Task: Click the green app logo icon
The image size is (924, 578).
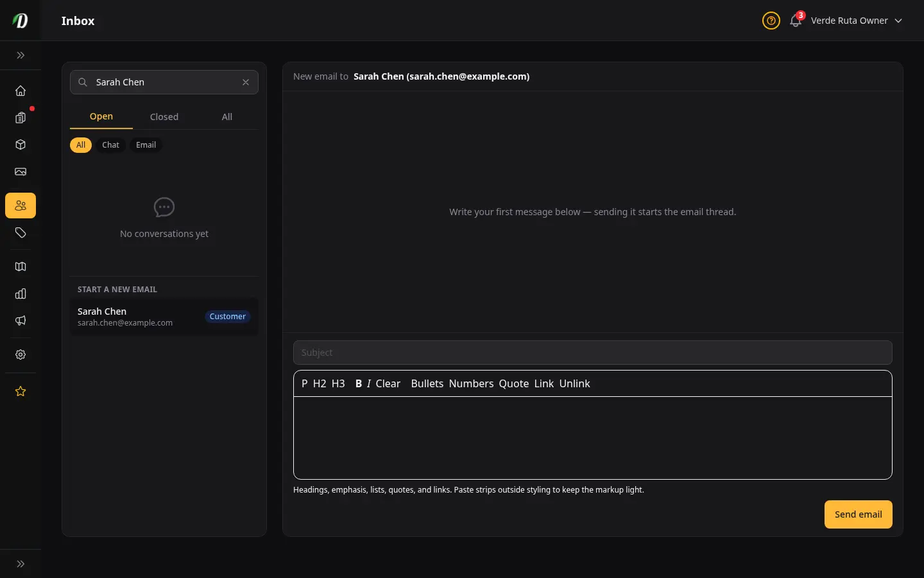Action: click(x=21, y=21)
